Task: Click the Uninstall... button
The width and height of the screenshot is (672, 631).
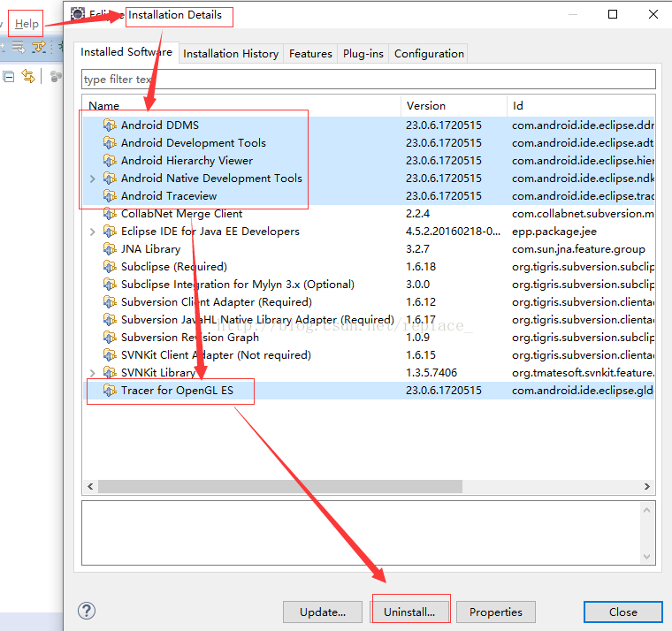Action: [409, 612]
